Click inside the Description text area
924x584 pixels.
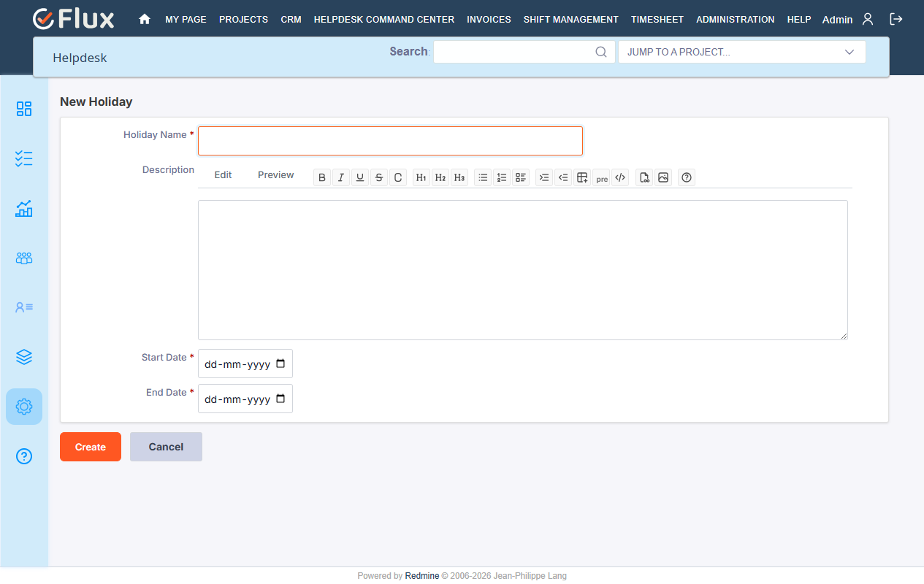pos(523,270)
